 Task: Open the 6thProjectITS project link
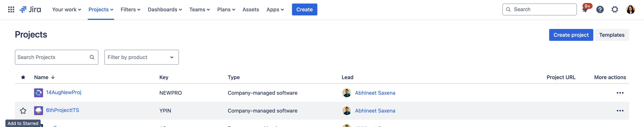click(x=62, y=110)
